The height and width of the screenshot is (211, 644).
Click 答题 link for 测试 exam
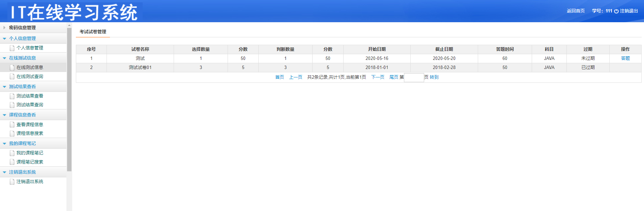click(x=625, y=58)
